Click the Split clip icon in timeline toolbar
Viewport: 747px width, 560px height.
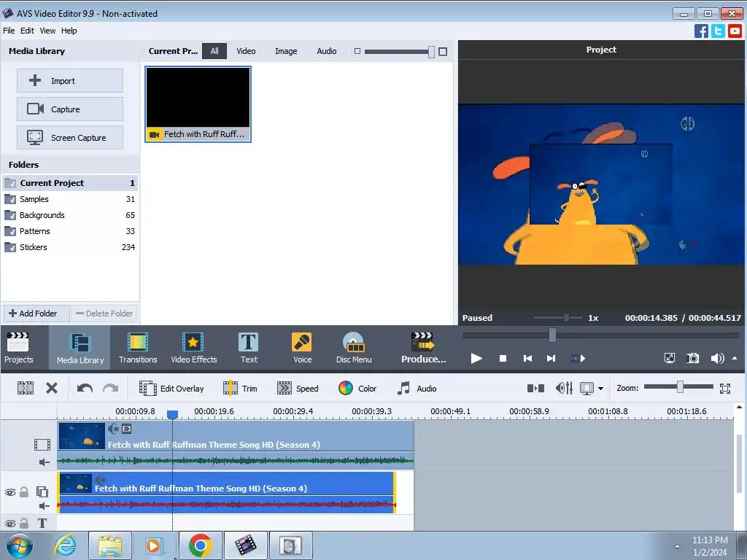[26, 388]
